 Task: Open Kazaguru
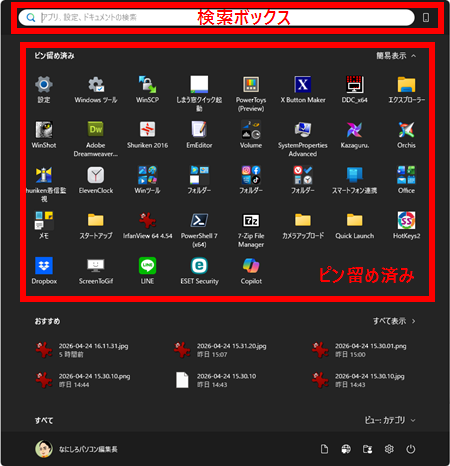click(x=354, y=135)
